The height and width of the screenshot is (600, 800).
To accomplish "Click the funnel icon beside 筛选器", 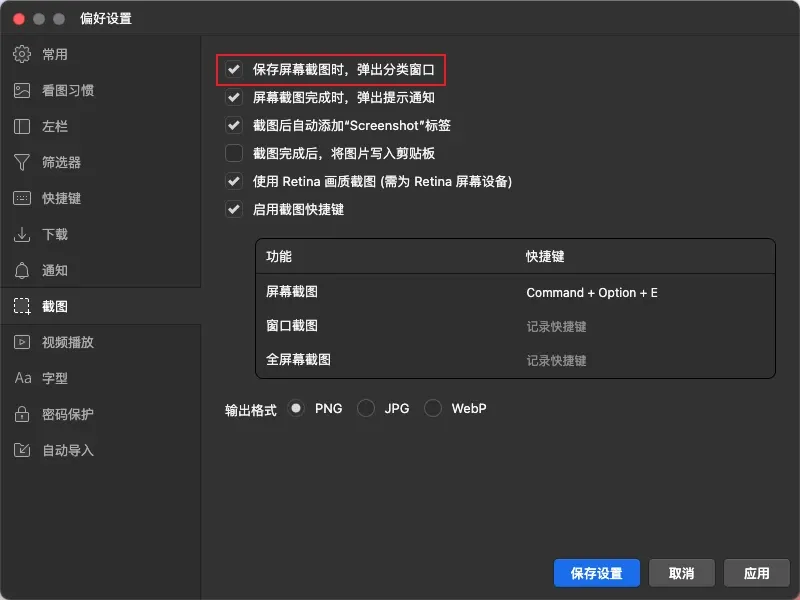I will click(x=21, y=162).
